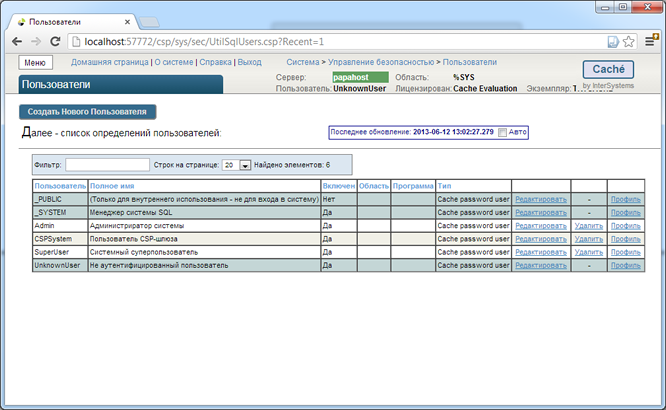Screen dimensions: 666x410
Task: Open Профиль for _PUBLIC user
Action: [626, 199]
